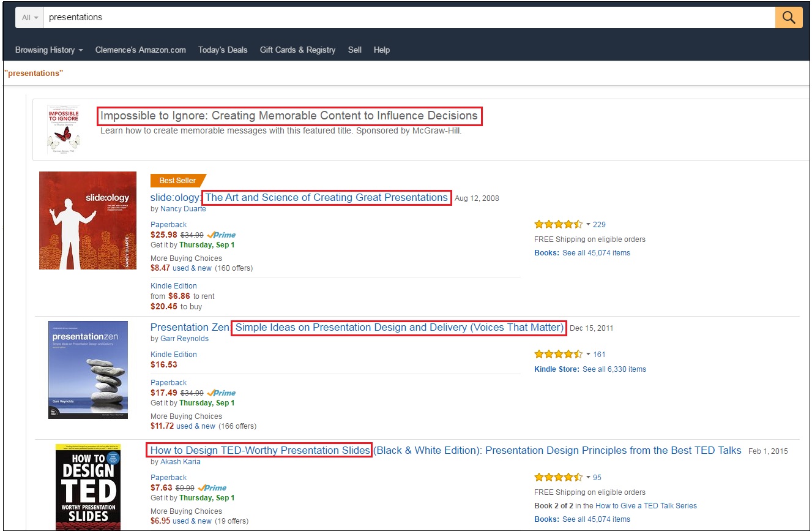Open How to Design TED-Worthy Presentation Slides
Image resolution: width=812 pixels, height=531 pixels.
(x=445, y=450)
